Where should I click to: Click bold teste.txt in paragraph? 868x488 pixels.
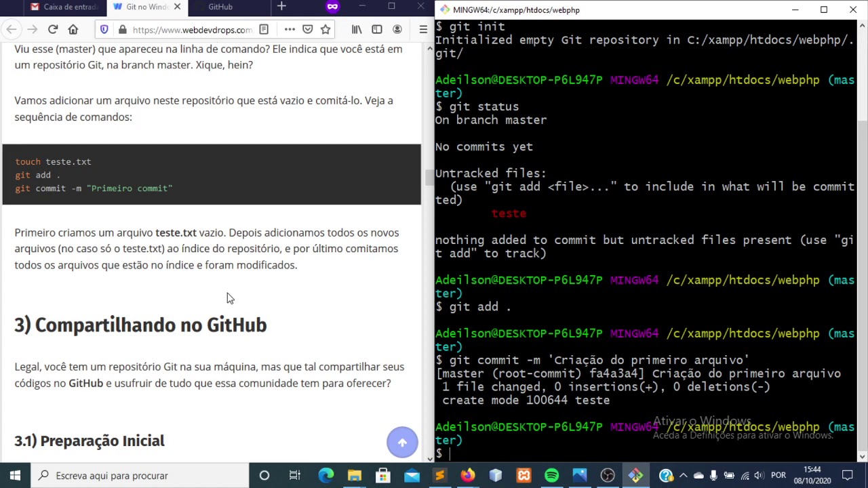click(x=176, y=233)
